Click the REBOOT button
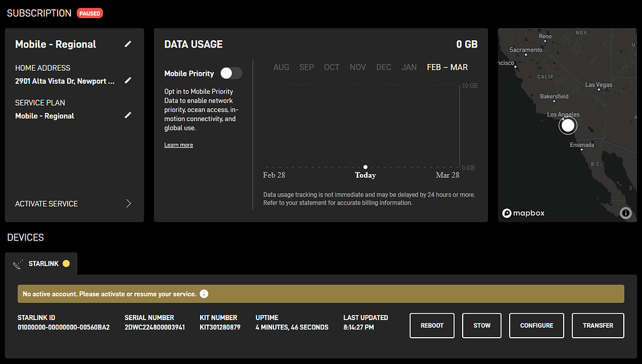642x364 pixels. coord(432,326)
